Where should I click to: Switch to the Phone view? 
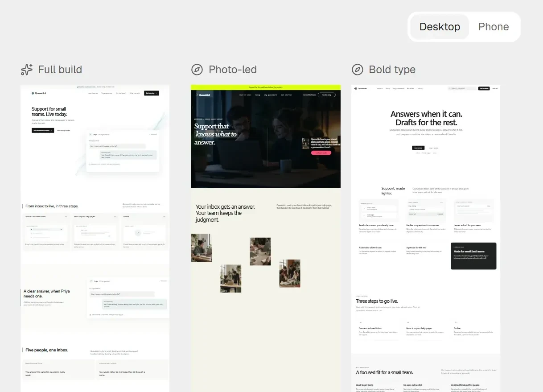coord(493,27)
